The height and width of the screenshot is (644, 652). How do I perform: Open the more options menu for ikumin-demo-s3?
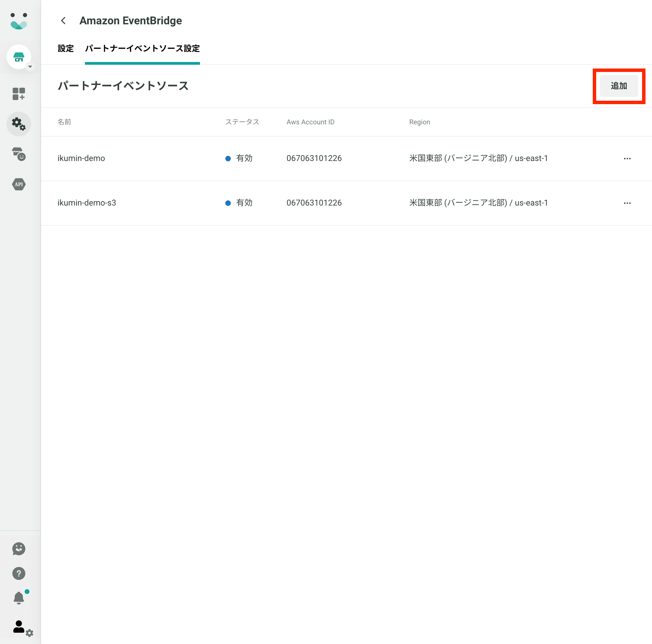627,203
